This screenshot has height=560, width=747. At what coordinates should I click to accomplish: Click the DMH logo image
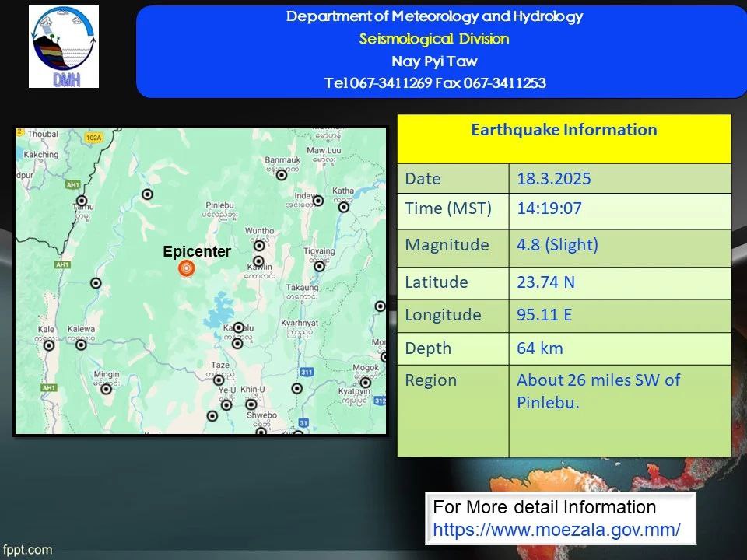click(x=64, y=47)
